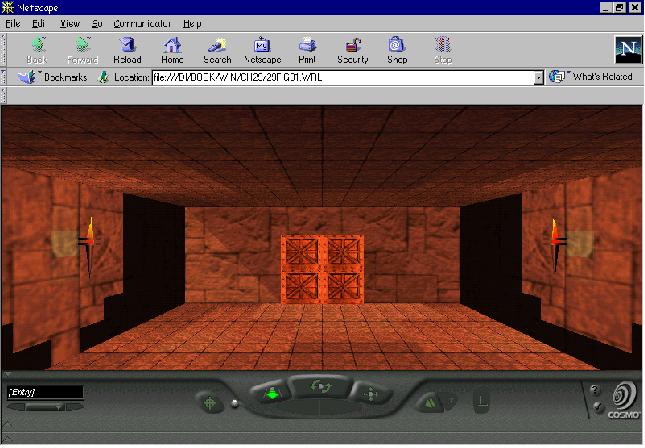This screenshot has height=448, width=645.
Task: Select the Cosmo Tilt navigation button
Action: [320, 387]
